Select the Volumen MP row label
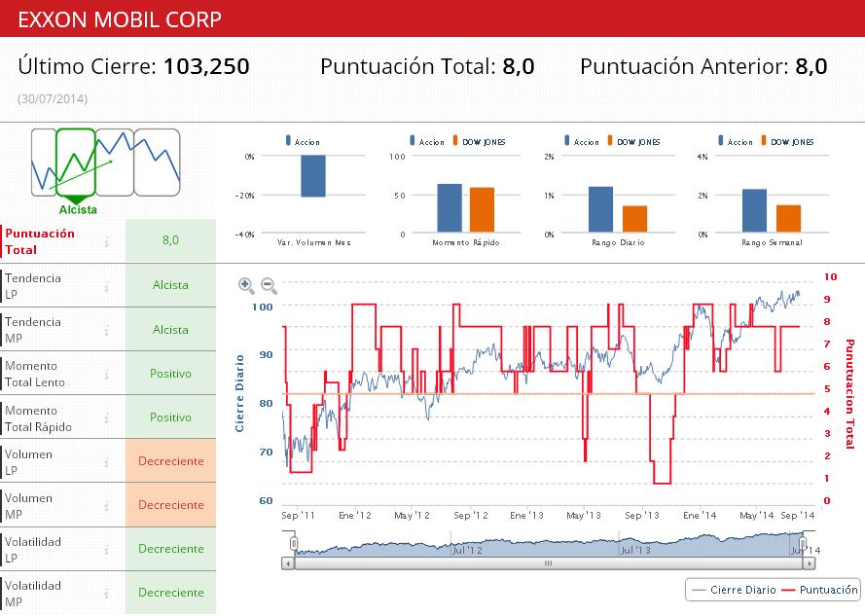Screen dimensions: 865x616 28,506
